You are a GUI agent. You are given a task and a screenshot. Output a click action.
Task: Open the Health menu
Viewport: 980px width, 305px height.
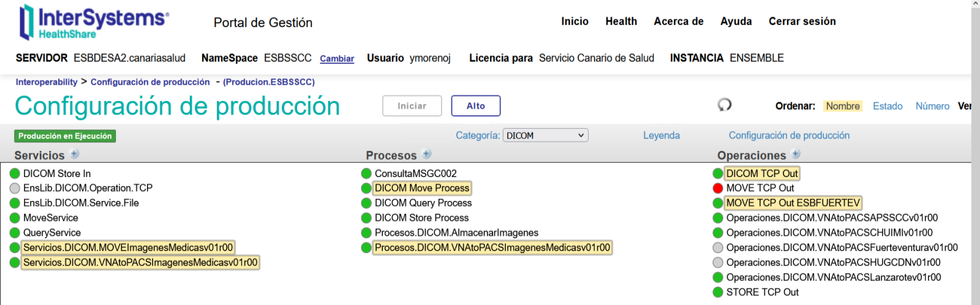pos(621,21)
